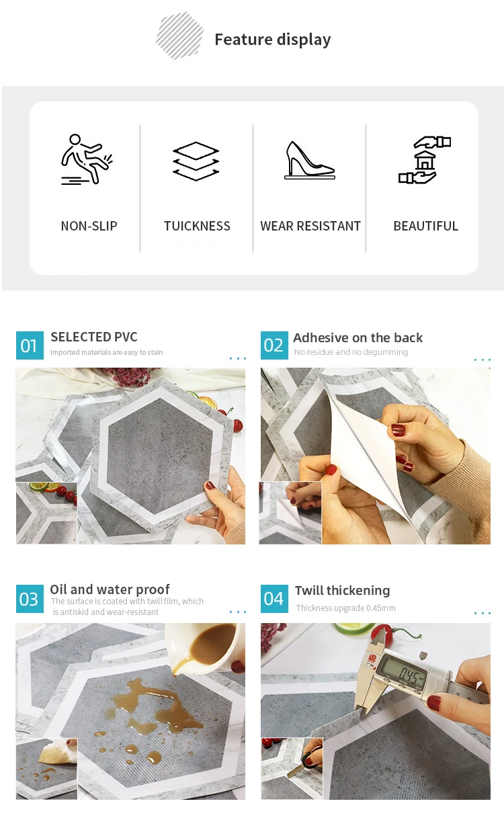The width and height of the screenshot is (504, 822).
Task: Click the hands holding house icon
Action: click(424, 160)
